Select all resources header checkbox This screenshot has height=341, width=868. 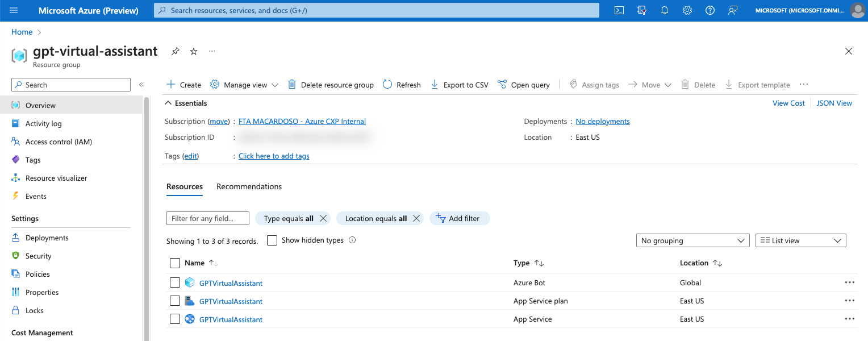[x=175, y=263]
